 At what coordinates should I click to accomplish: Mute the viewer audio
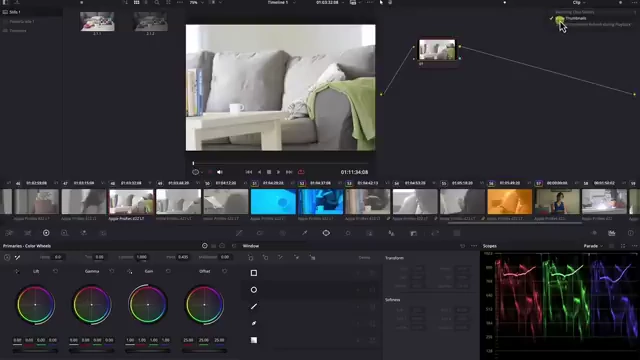[220, 172]
